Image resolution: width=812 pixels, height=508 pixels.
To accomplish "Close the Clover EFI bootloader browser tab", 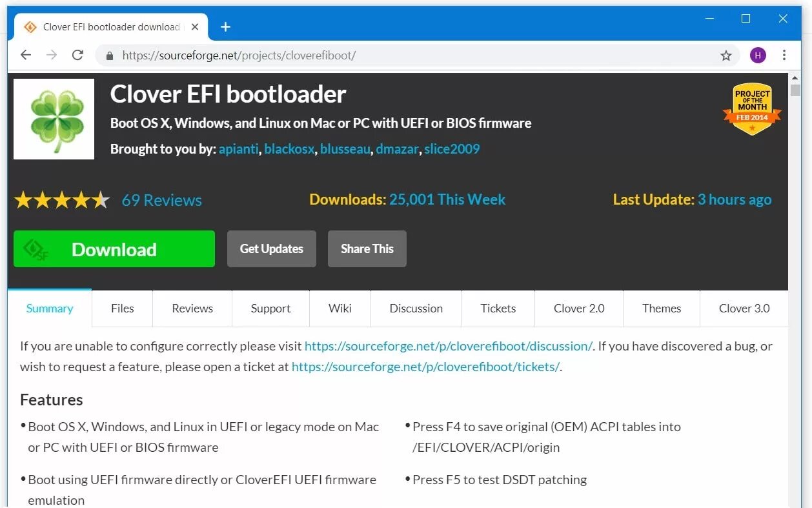I will click(194, 27).
